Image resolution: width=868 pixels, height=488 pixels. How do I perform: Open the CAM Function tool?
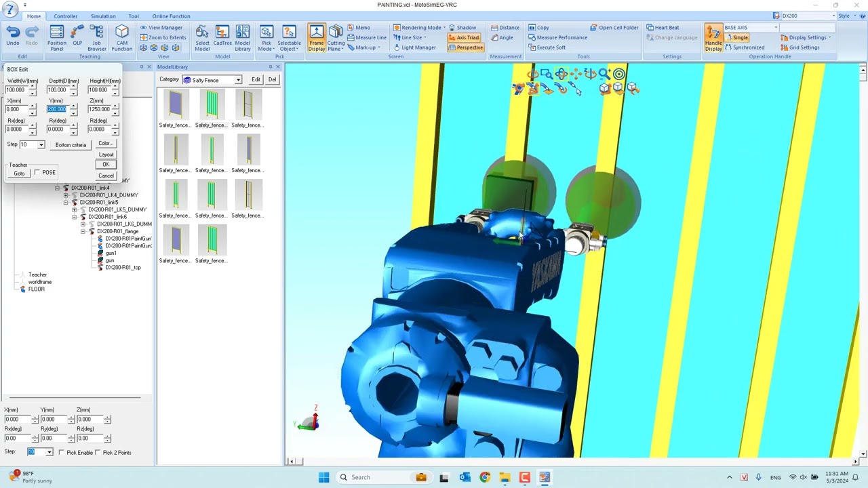point(122,38)
